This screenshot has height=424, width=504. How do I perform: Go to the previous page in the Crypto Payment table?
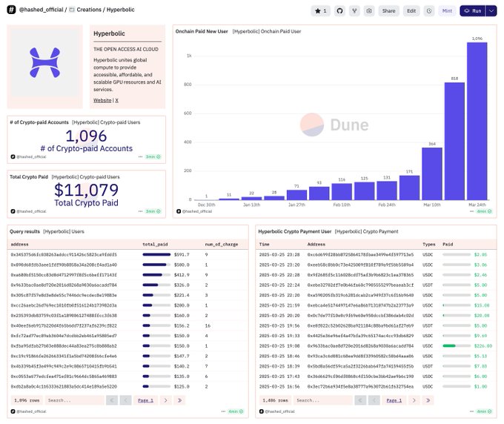tap(374, 400)
